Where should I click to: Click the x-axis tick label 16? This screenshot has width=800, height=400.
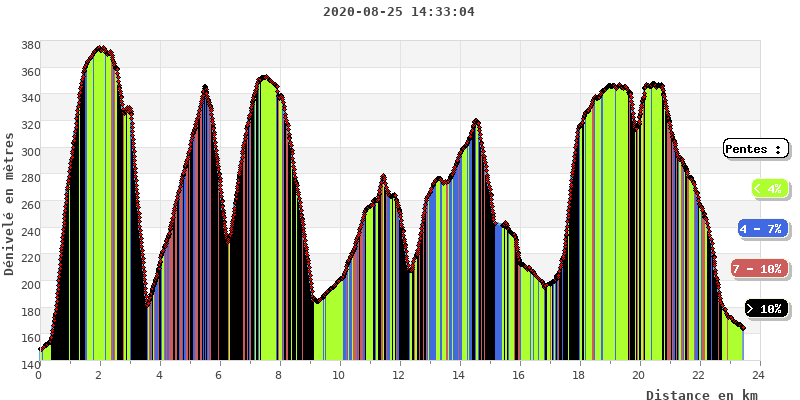click(519, 376)
